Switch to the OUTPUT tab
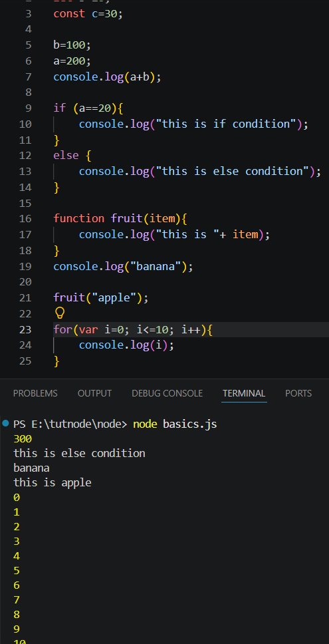Image resolution: width=329 pixels, height=644 pixels. [x=95, y=393]
